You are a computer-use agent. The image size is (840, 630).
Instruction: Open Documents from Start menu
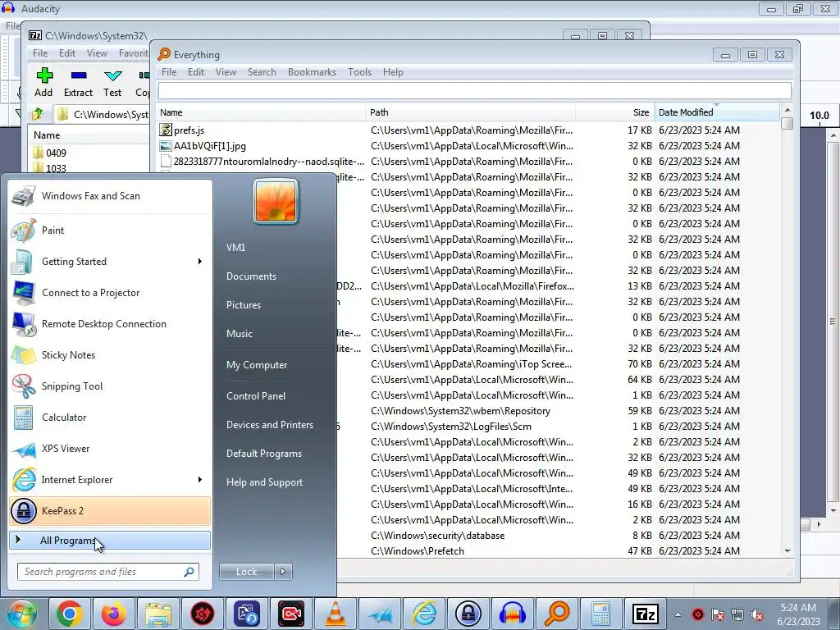click(x=251, y=276)
